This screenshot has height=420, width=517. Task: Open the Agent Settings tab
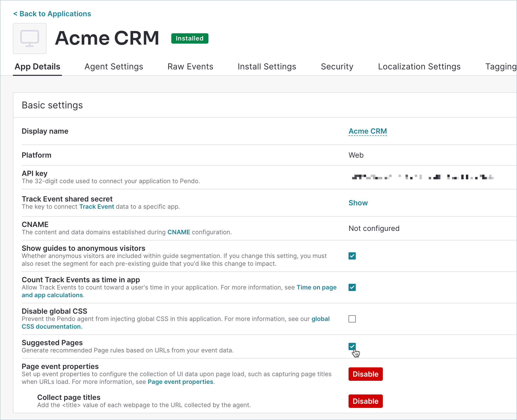click(114, 67)
